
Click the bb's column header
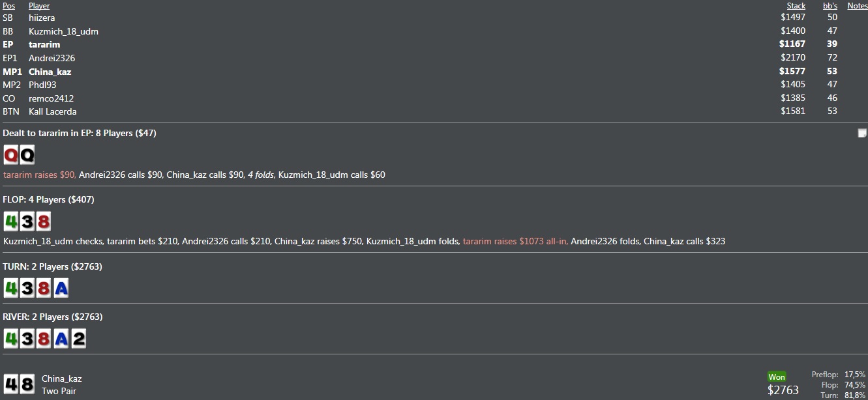click(x=830, y=6)
